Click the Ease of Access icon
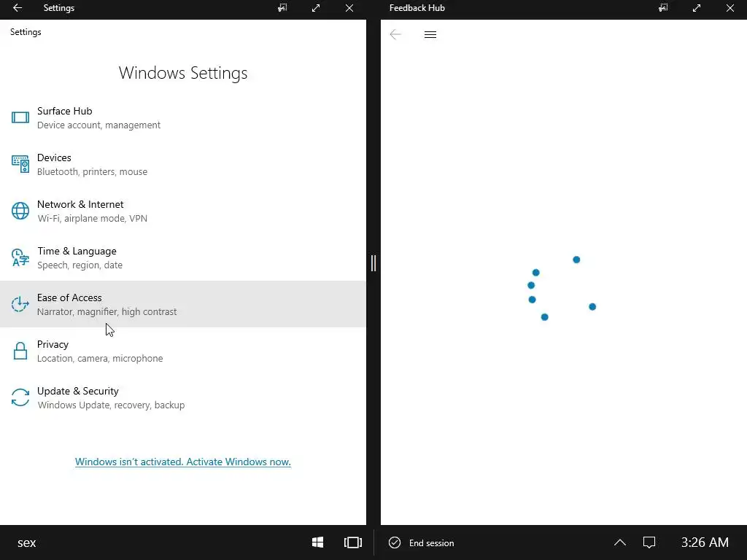Image resolution: width=747 pixels, height=560 pixels. tap(20, 304)
